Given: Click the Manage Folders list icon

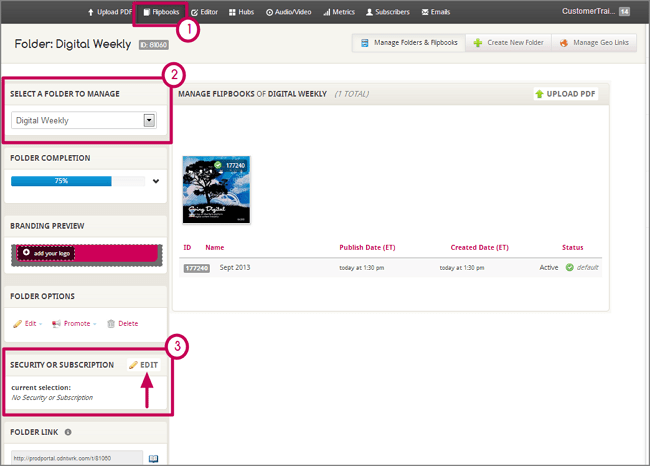Looking at the screenshot, I should point(364,43).
